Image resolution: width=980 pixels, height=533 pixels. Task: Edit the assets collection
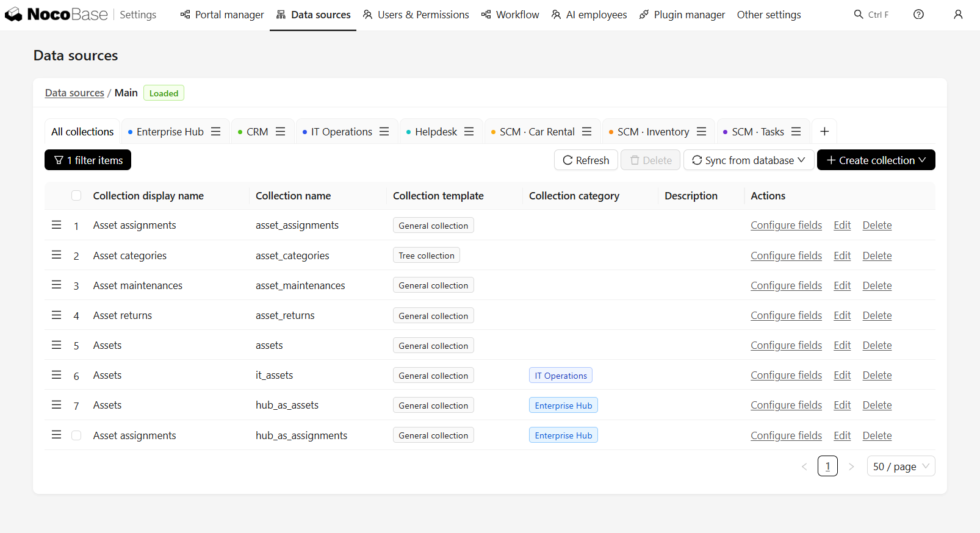(x=842, y=345)
